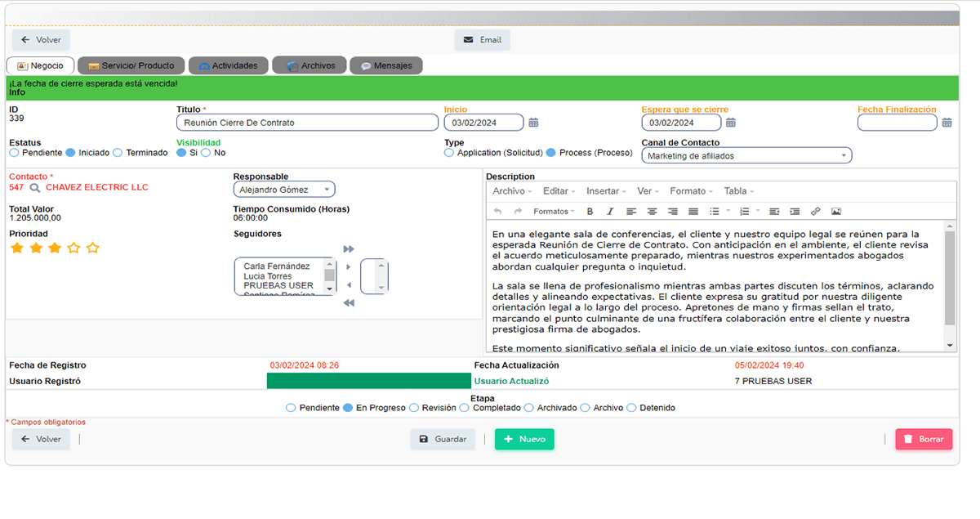Increase indent in description editor

point(795,212)
